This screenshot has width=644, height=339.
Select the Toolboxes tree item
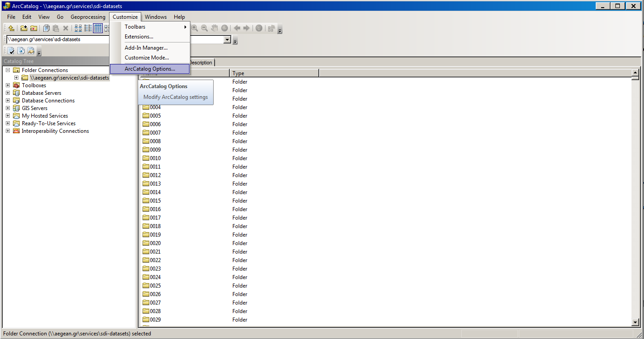34,85
